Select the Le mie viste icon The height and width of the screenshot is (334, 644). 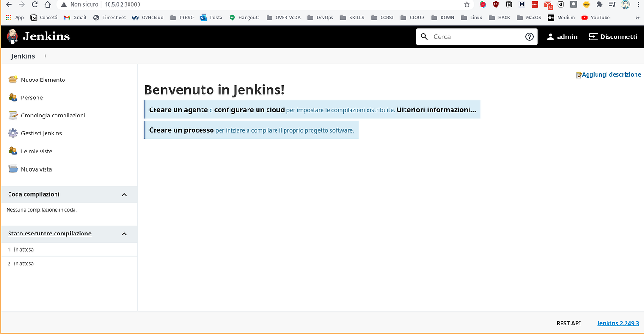pyautogui.click(x=13, y=151)
